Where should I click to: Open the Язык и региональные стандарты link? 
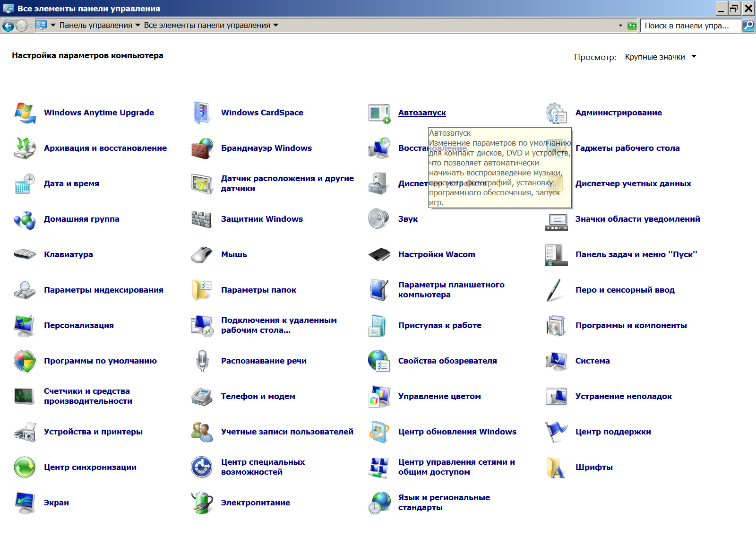(x=444, y=503)
